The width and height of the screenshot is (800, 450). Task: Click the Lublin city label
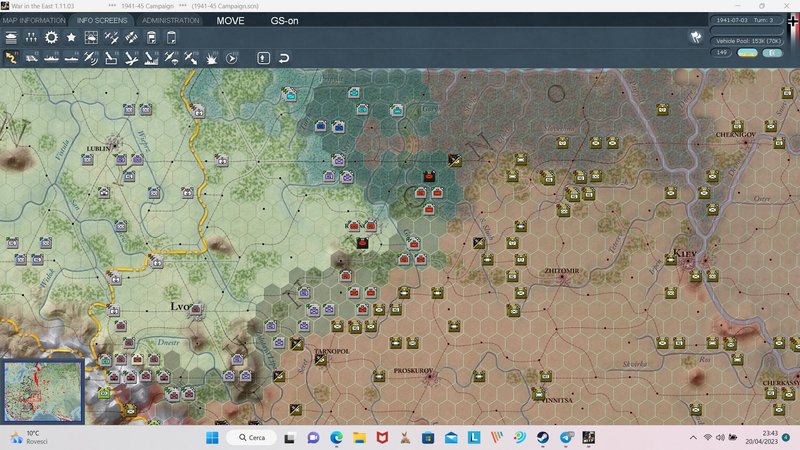[x=98, y=148]
